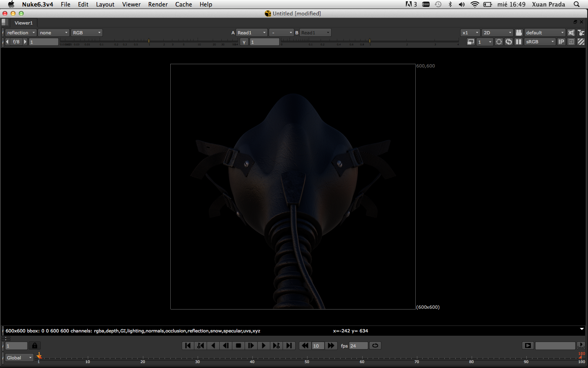Jump to previous keyframe button
Viewport: 588px width, 368px height.
(200, 346)
